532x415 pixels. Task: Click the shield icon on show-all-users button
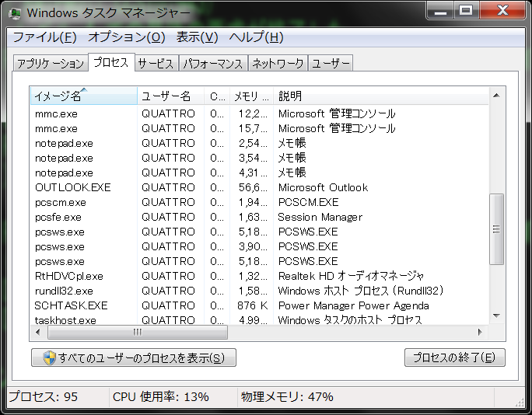click(x=48, y=358)
